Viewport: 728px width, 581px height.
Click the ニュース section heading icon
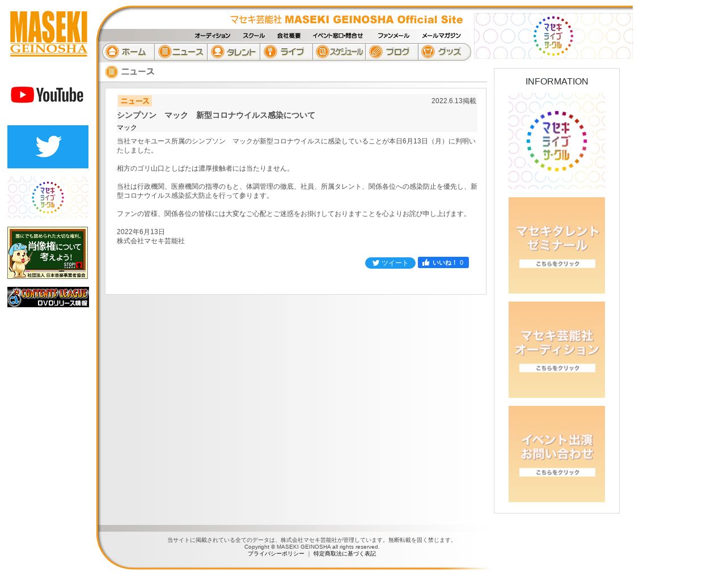[x=112, y=72]
